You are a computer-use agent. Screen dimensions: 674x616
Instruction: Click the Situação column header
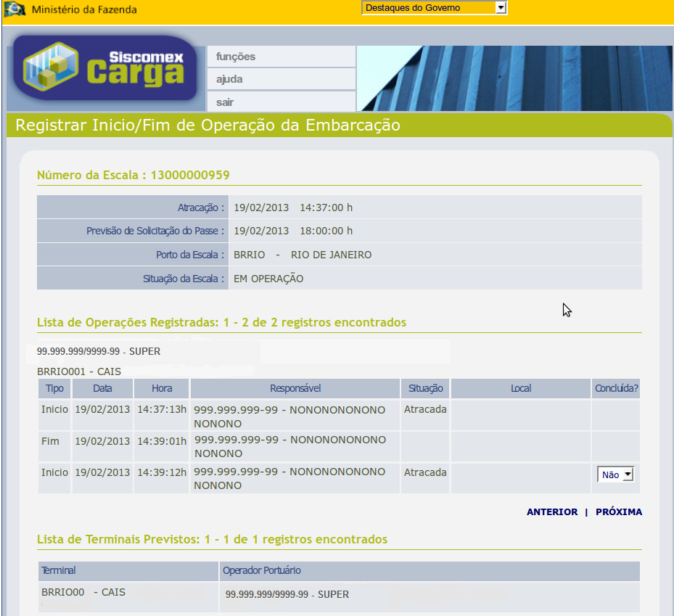tap(425, 388)
